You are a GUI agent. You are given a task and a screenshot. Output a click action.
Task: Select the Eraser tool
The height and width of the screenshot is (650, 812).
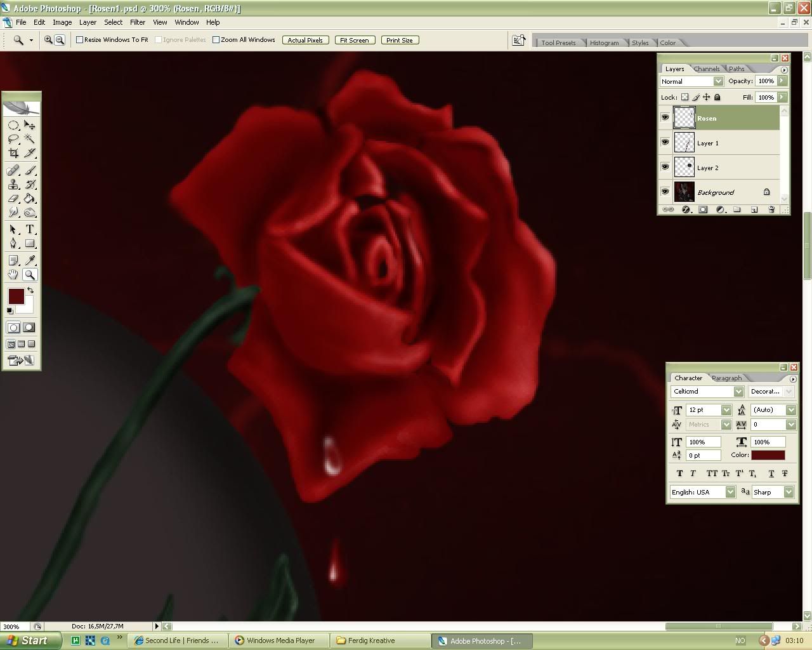tap(13, 199)
